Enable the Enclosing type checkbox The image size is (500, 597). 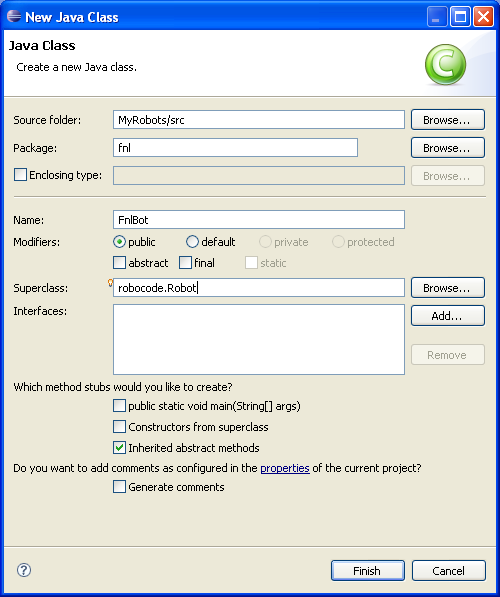20,175
